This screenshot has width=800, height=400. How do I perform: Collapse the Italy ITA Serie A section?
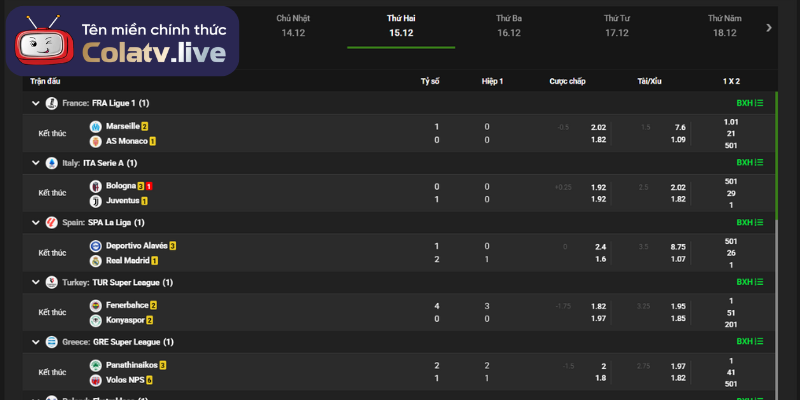pyautogui.click(x=36, y=163)
